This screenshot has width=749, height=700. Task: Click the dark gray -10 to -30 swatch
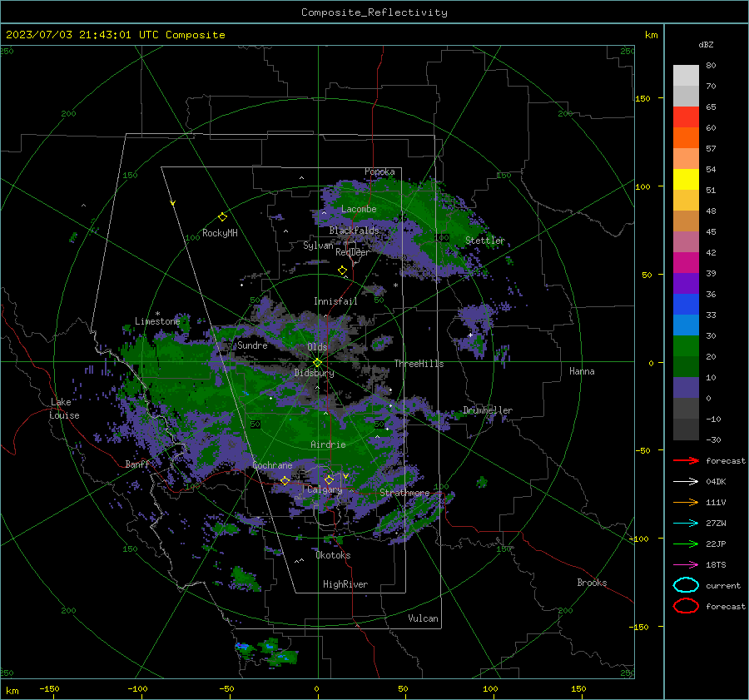686,429
